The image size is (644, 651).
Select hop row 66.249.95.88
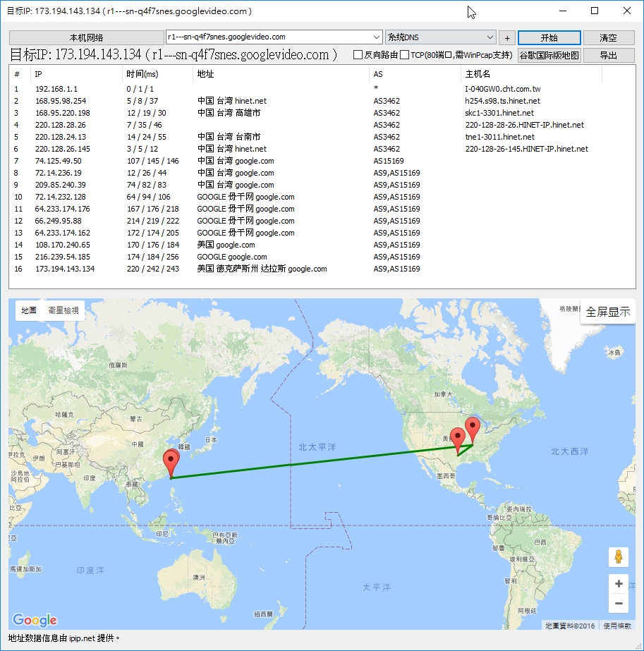coord(322,221)
